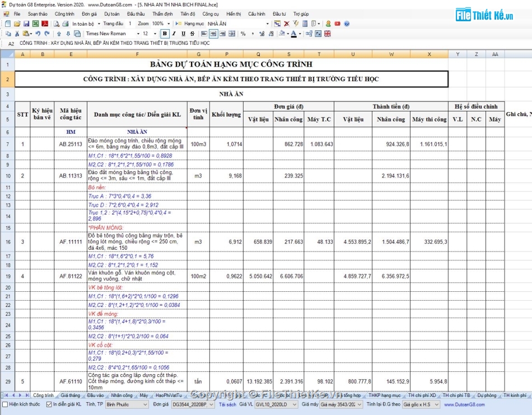Image resolution: width=532 pixels, height=415 pixels.
Task: Switch to the 'THKP hạng mục' sheet tab
Action: [384, 395]
